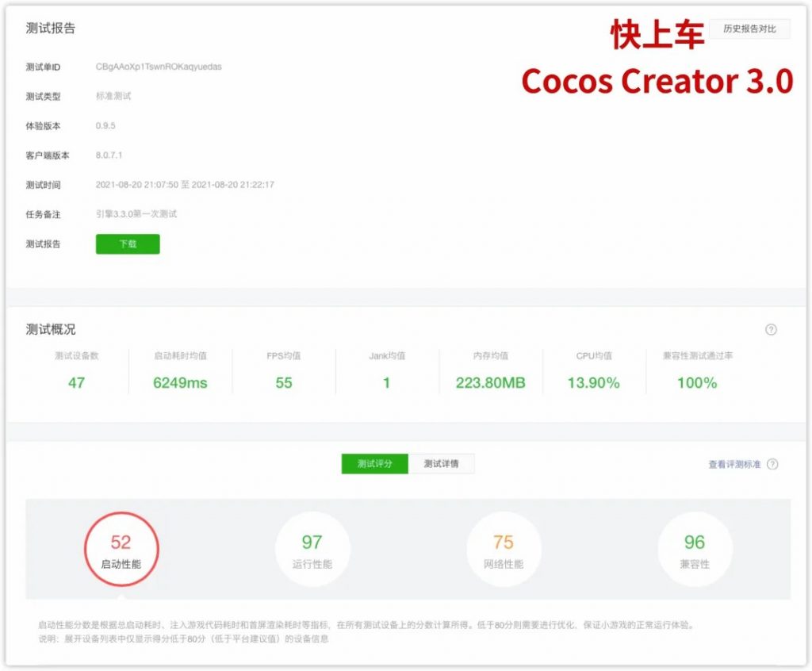The height and width of the screenshot is (671, 812).
Task: Select the 网络性能 score circle
Action: coord(504,549)
